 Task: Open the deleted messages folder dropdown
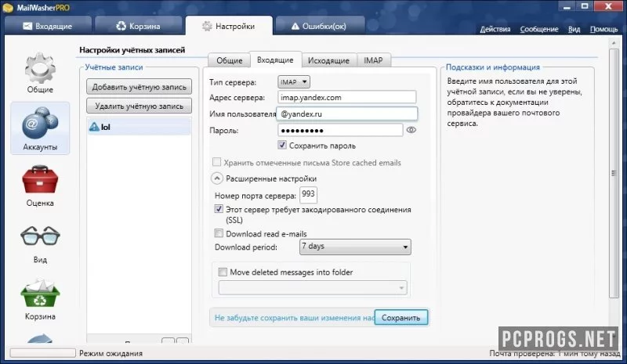(313, 288)
